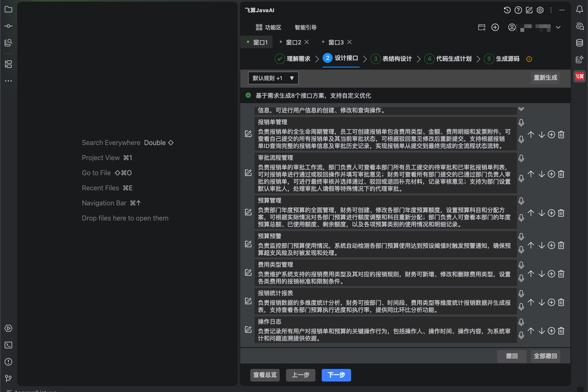Image resolution: width=588 pixels, height=392 pixels.
Task: Click the red 飞算 plugin sidebar icon
Action: click(580, 76)
